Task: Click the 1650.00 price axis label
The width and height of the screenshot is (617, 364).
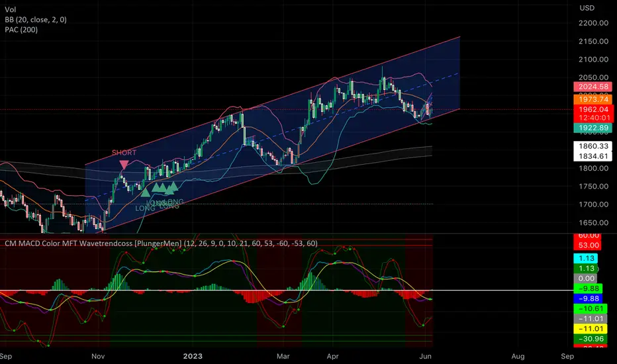Action: click(x=593, y=222)
